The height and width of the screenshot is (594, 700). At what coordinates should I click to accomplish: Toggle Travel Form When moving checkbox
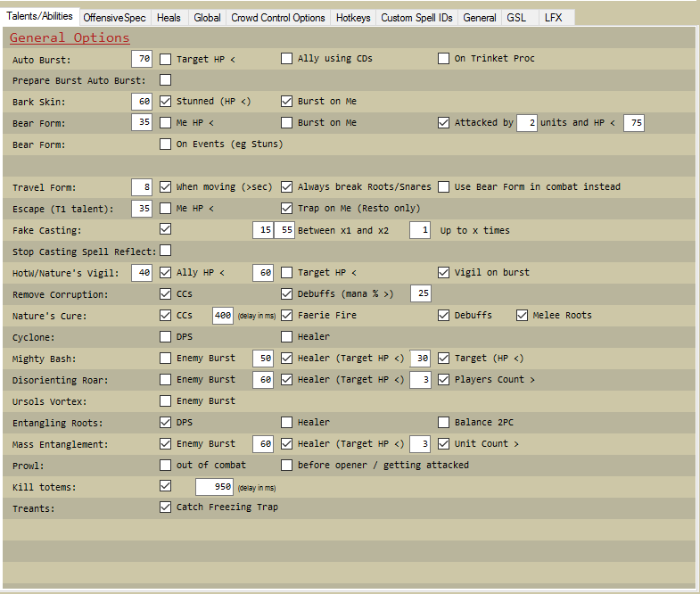(165, 186)
